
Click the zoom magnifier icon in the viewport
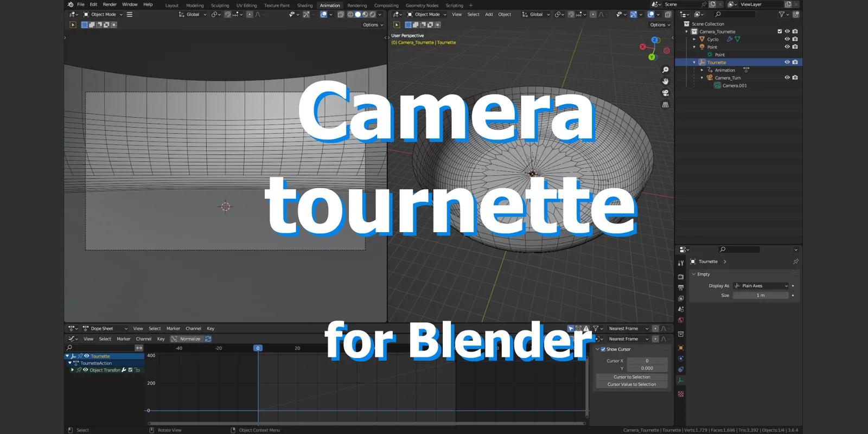[x=665, y=70]
